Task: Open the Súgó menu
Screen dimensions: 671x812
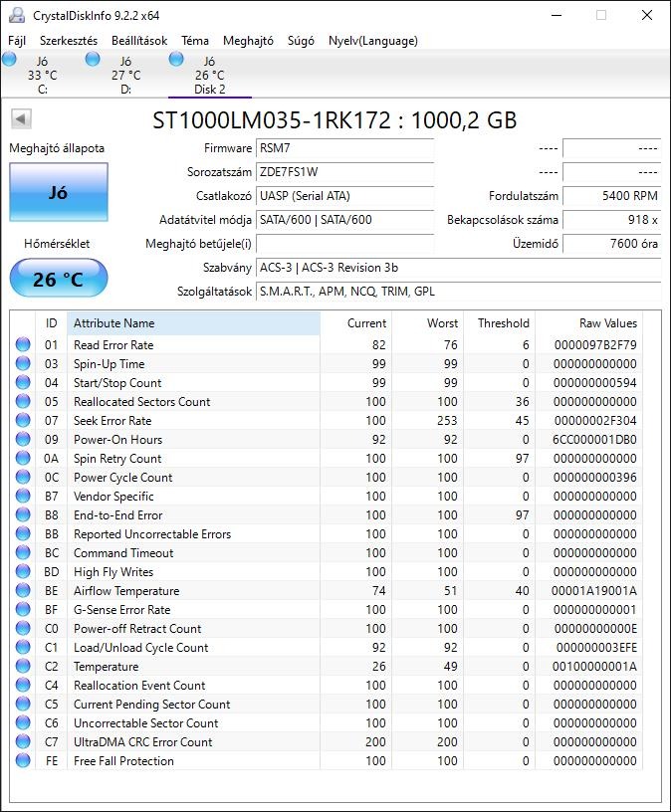Action: 301,41
